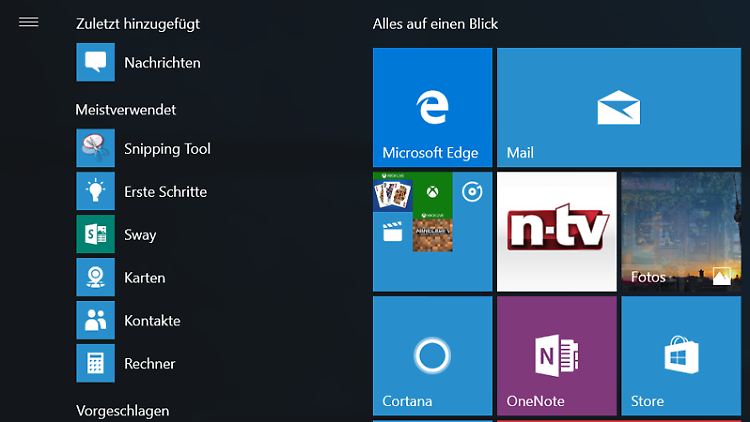Open Rechner by its label
This screenshot has width=750, height=422.
click(x=150, y=364)
